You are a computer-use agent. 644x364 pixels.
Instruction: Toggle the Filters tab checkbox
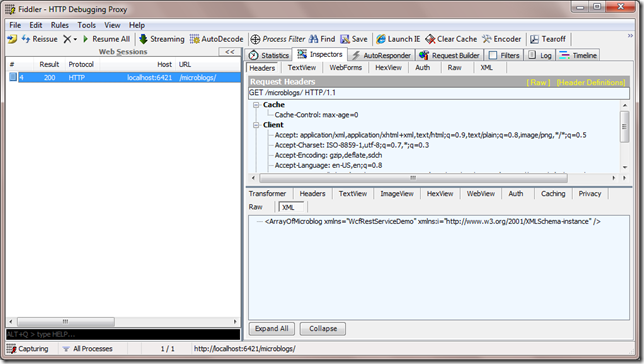[x=493, y=55]
